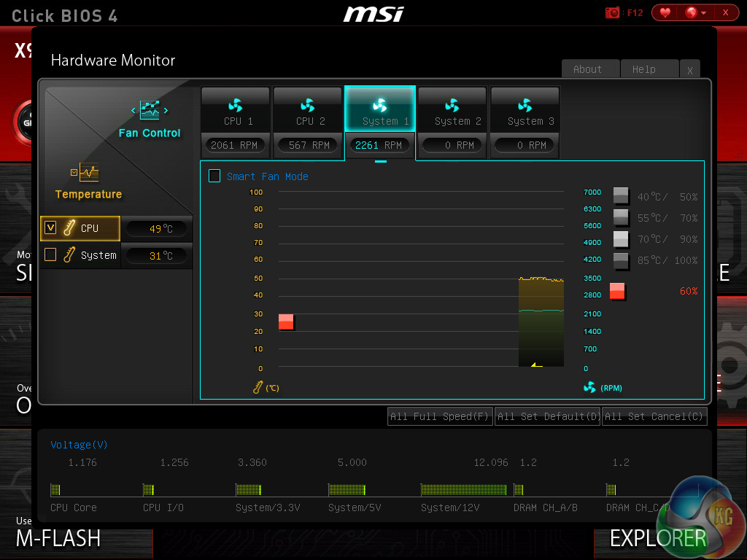Close the Hardware Monitor panel

(690, 70)
